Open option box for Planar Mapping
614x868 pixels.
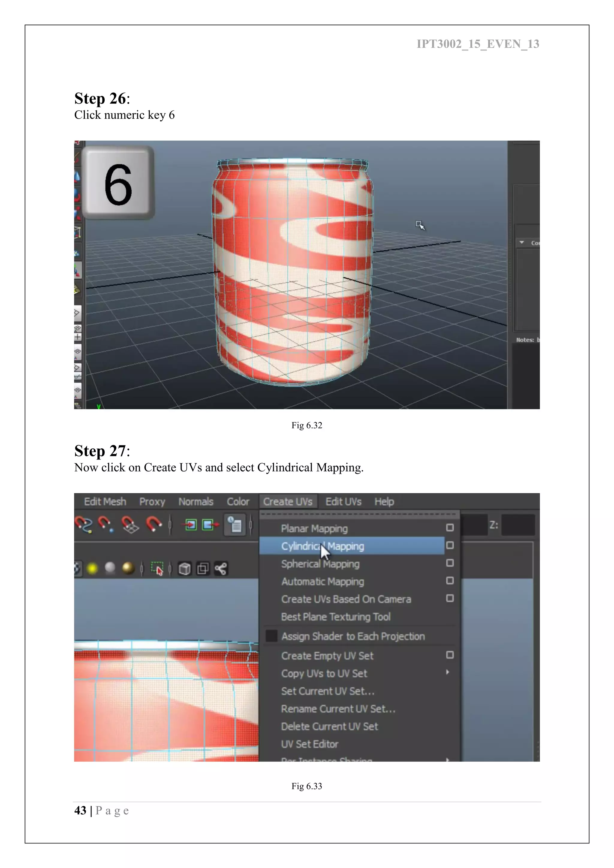(450, 528)
